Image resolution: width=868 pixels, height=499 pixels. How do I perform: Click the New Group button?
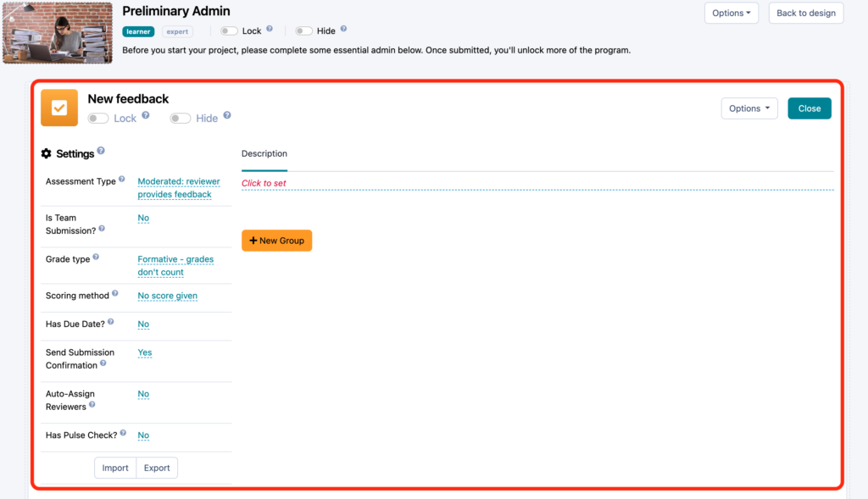277,241
